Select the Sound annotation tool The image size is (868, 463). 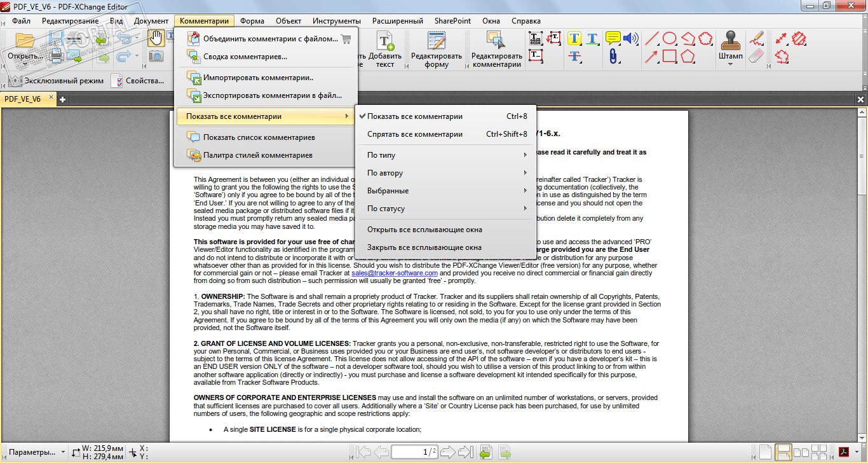(630, 39)
